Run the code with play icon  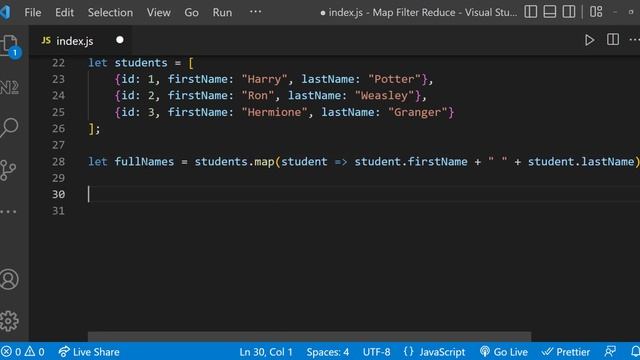[x=589, y=40]
